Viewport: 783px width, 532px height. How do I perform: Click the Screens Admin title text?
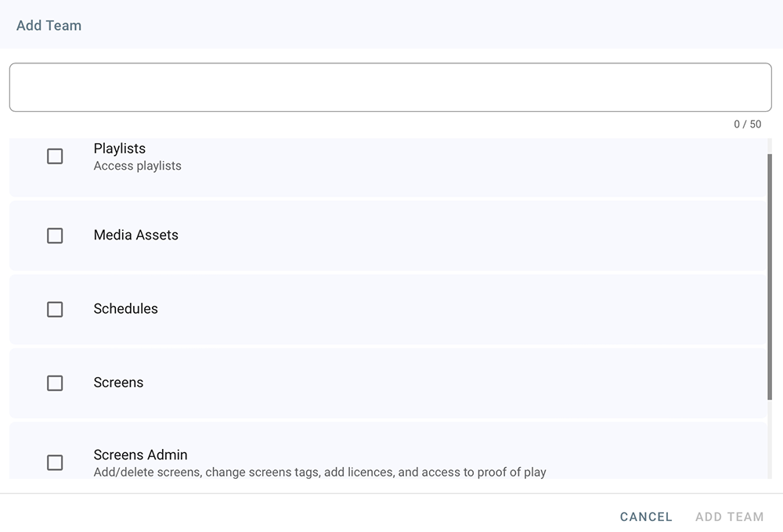(x=140, y=455)
